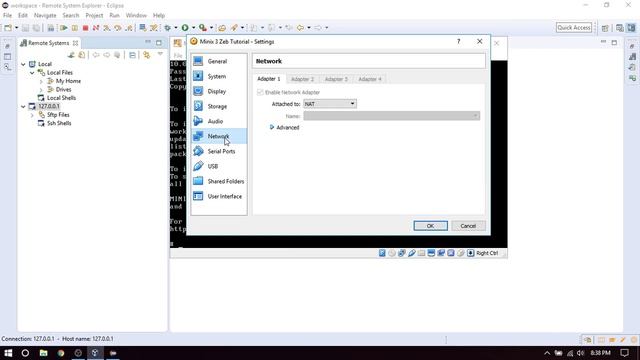Click the host key arrow icon beside Right Ctrl
The width and height of the screenshot is (640, 360).
470,253
